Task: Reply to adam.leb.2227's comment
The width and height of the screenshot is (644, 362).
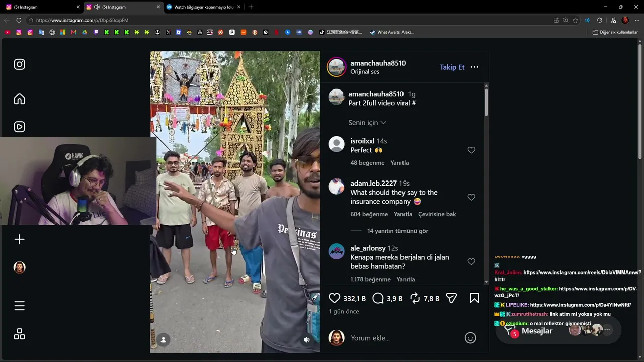Action: [403, 214]
